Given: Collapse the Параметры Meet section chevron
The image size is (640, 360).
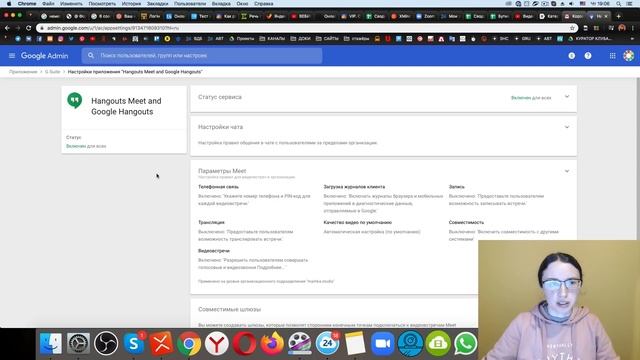Looking at the screenshot, I should 567,171.
